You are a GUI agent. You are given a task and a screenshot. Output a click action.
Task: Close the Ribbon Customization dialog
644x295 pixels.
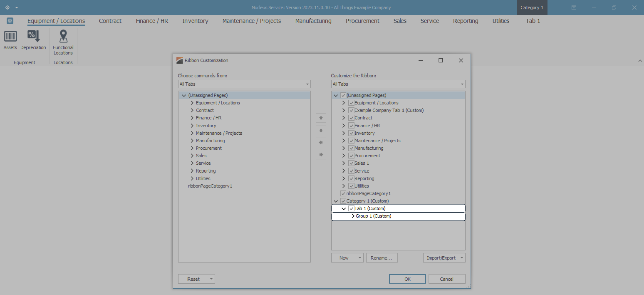tap(461, 60)
